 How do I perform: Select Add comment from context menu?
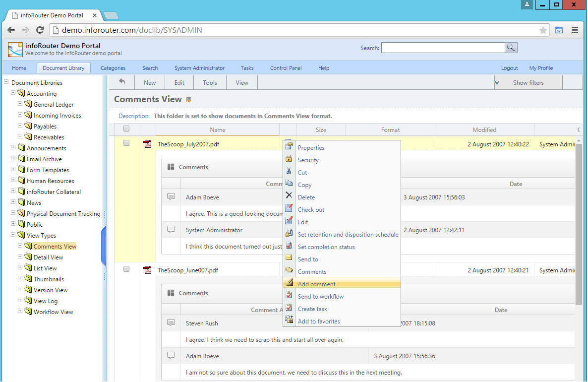(x=317, y=284)
